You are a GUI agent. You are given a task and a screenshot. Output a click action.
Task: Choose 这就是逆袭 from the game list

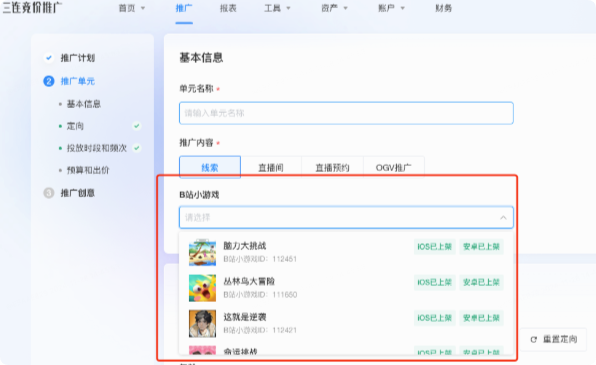pyautogui.click(x=346, y=324)
